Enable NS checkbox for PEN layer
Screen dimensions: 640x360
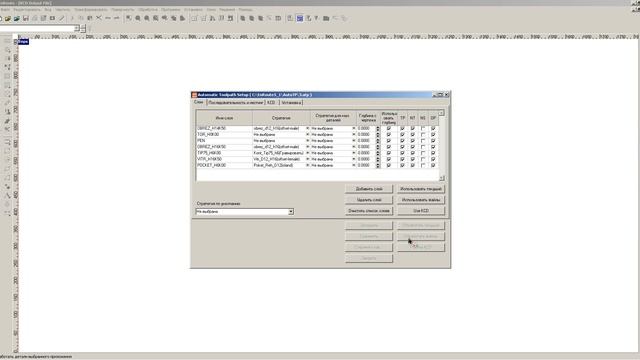click(x=423, y=141)
